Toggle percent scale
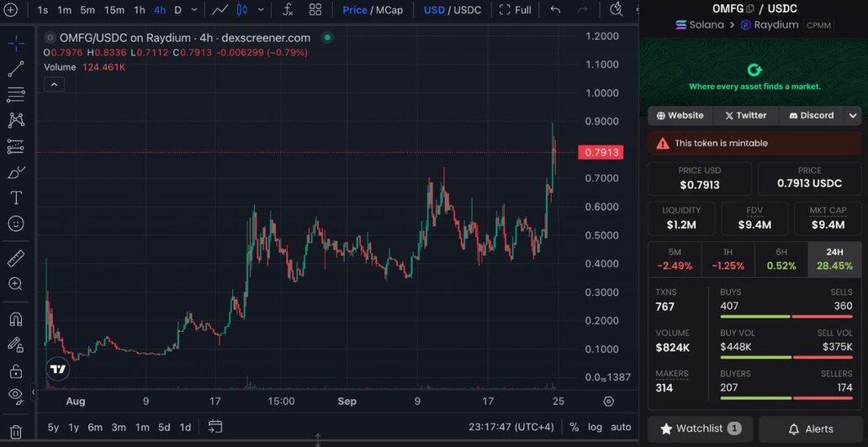This screenshot has height=447, width=868. (x=574, y=427)
